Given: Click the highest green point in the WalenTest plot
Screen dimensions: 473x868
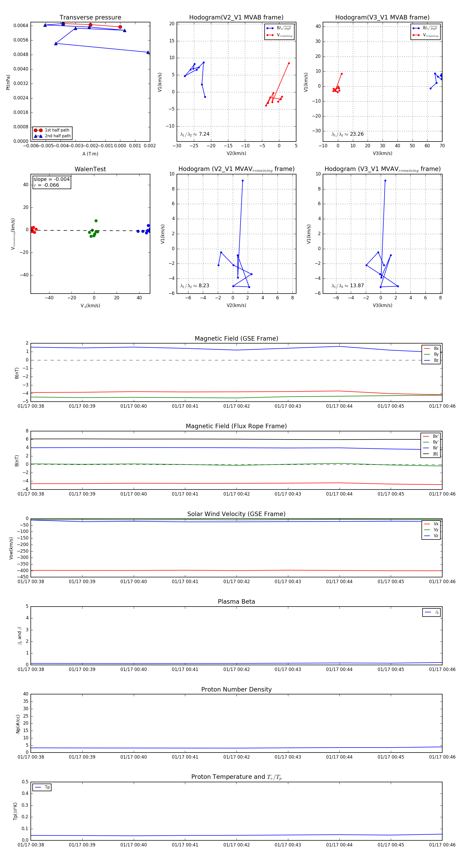Looking at the screenshot, I should pos(96,221).
